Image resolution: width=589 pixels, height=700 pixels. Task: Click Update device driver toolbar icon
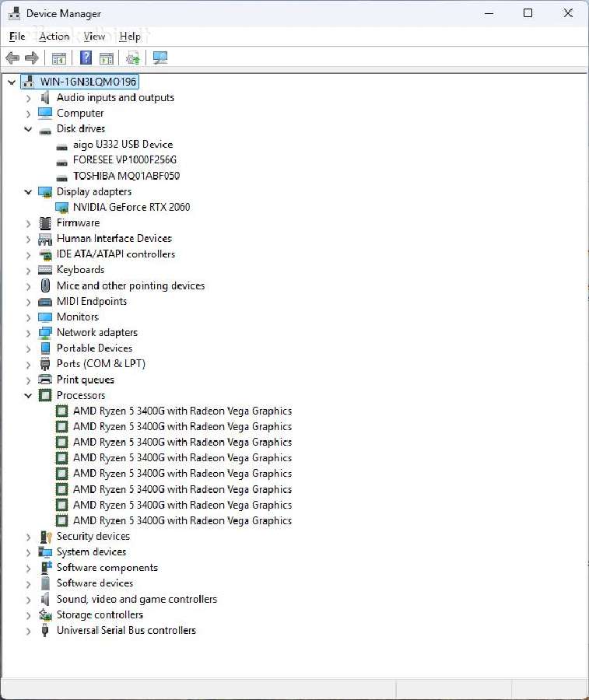[133, 58]
